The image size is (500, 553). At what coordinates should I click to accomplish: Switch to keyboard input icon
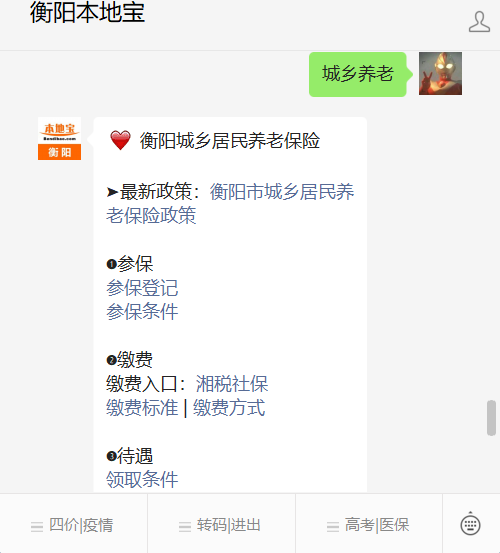tap(470, 524)
